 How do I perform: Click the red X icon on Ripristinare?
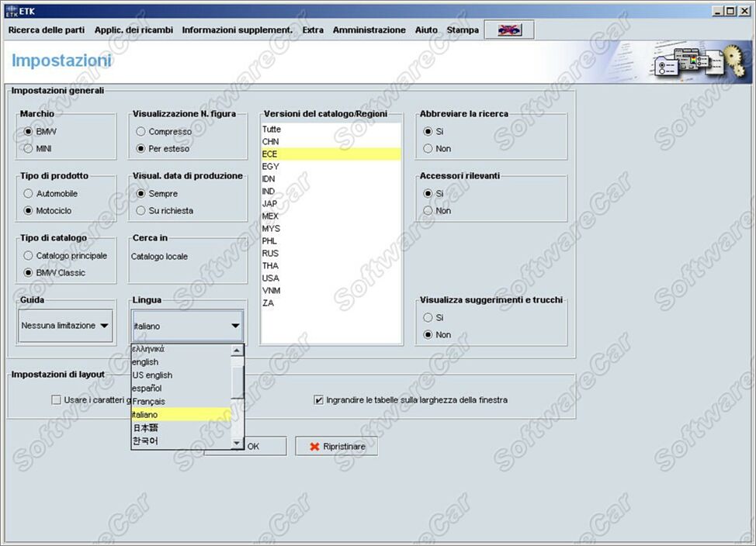click(x=314, y=447)
